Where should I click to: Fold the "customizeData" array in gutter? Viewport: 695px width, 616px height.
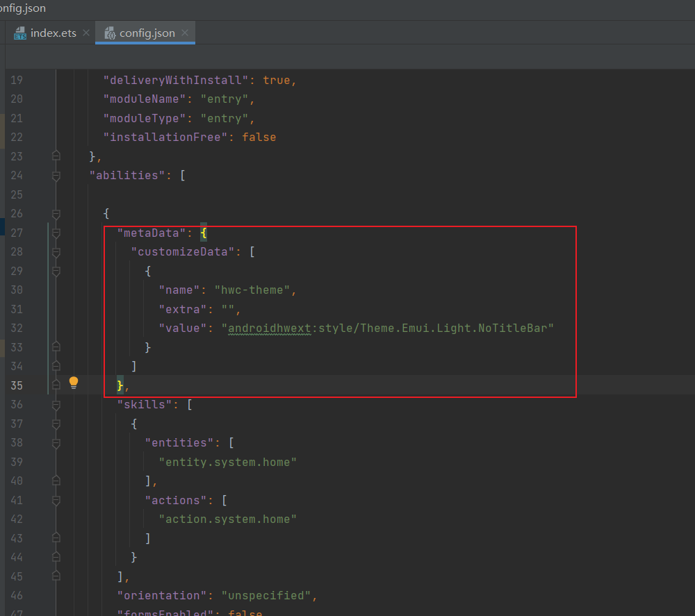coord(56,252)
